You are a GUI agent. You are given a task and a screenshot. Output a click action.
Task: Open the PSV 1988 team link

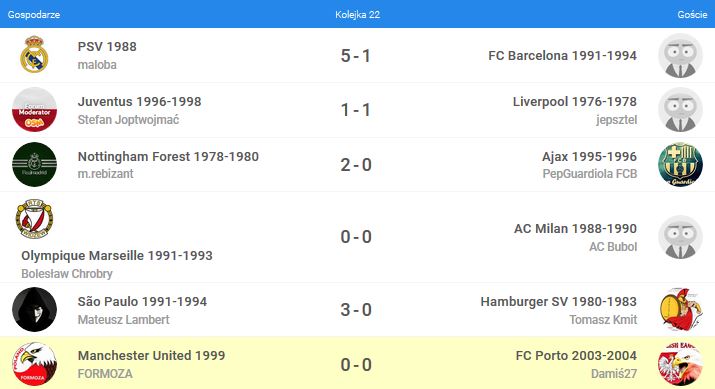(107, 47)
